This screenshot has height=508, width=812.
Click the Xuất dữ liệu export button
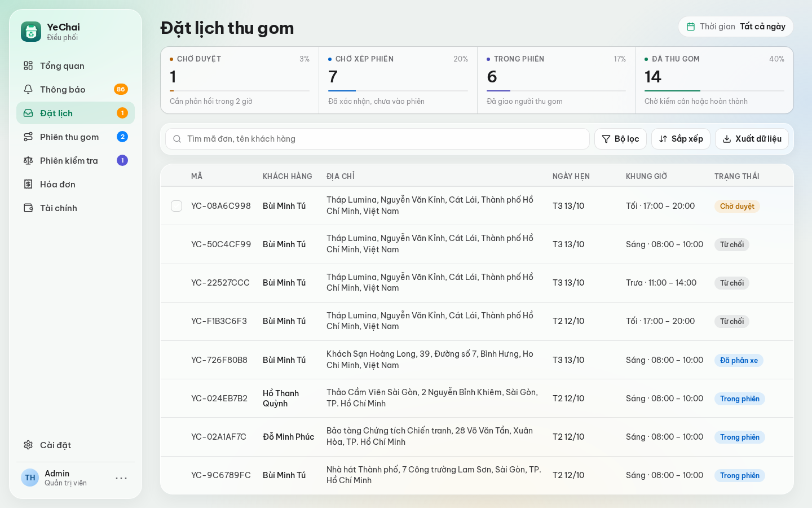[752, 139]
